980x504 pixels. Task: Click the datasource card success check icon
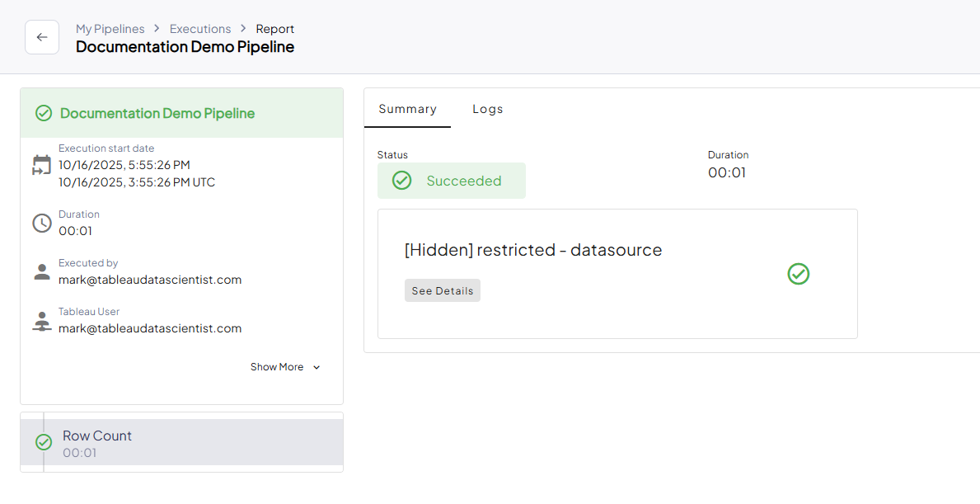click(x=798, y=274)
